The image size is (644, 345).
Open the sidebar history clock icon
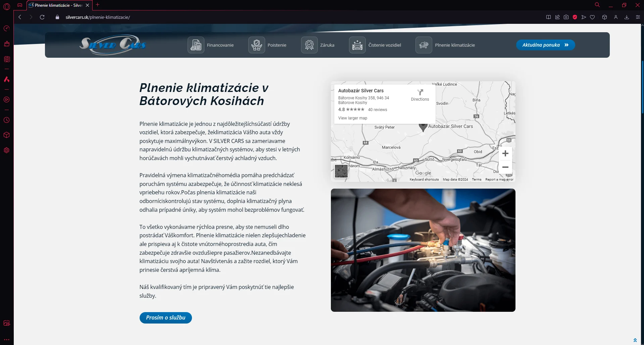click(x=7, y=120)
